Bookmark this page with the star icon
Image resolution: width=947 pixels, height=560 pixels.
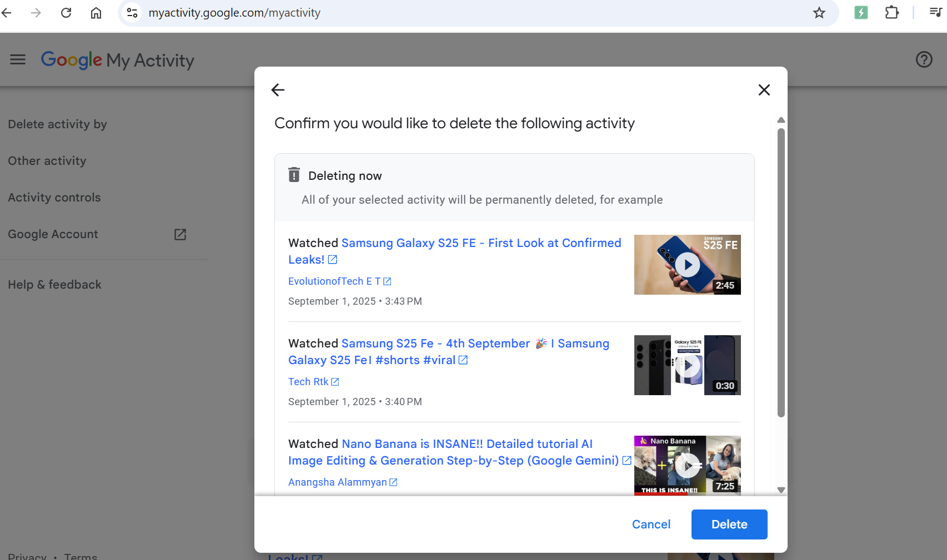coord(819,13)
